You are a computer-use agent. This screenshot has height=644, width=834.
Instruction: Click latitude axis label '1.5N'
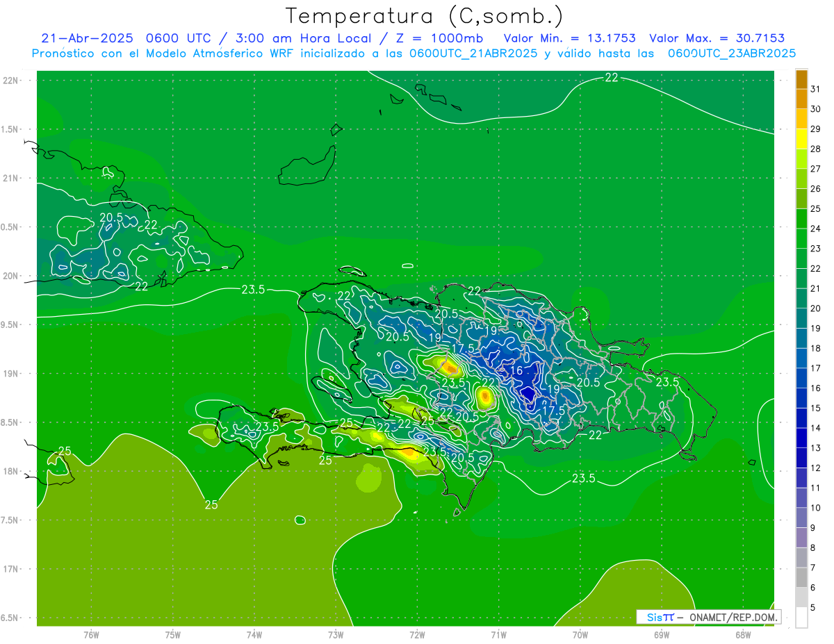10,129
